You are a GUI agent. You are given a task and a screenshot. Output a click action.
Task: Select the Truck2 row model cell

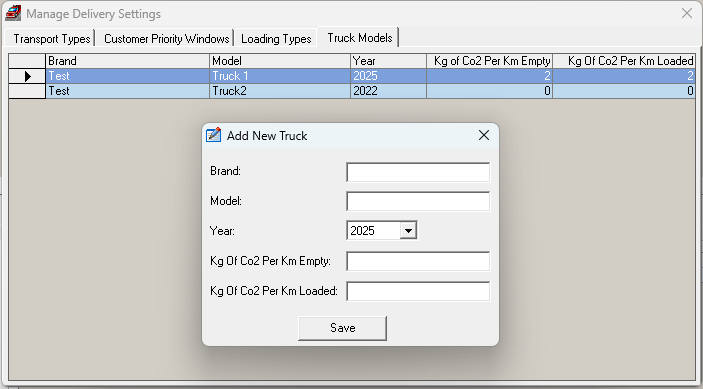point(280,91)
